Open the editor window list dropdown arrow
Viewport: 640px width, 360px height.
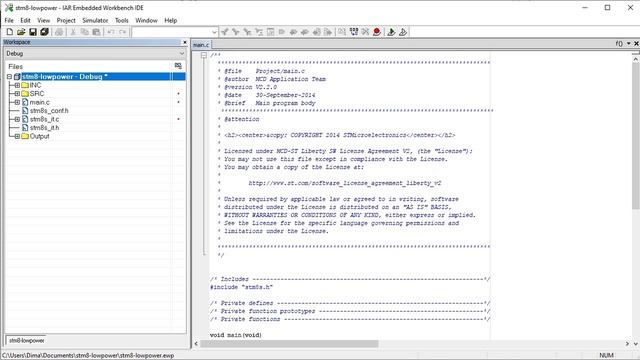point(629,43)
